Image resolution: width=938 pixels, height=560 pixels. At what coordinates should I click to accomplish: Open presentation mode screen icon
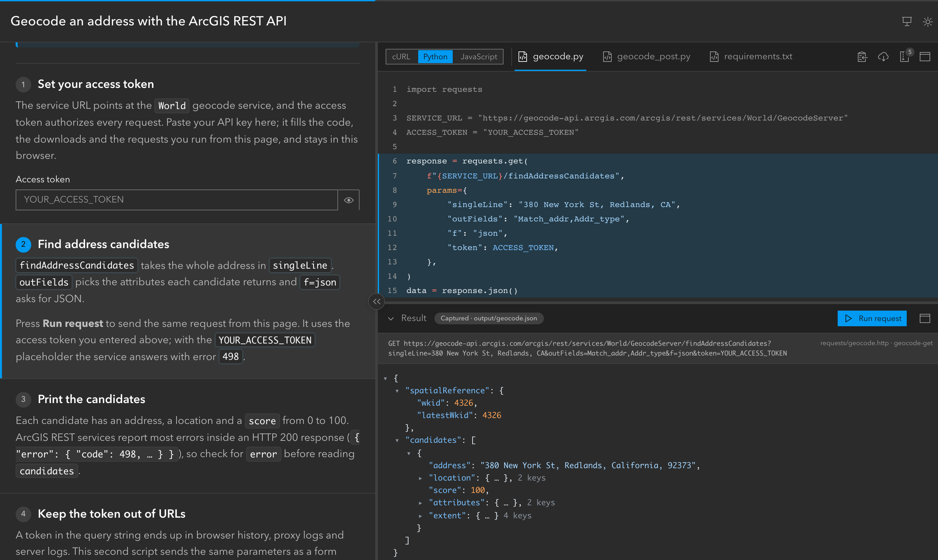click(x=907, y=21)
